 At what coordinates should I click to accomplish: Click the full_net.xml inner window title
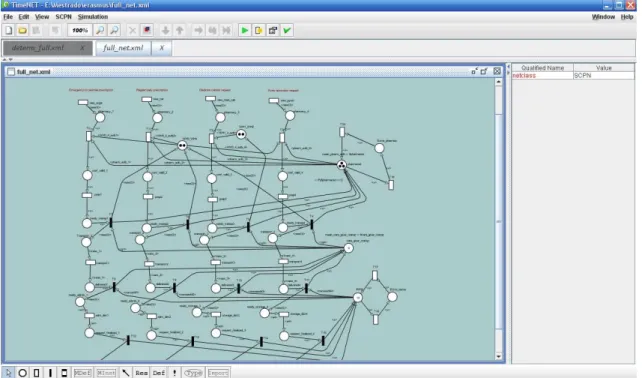click(34, 72)
